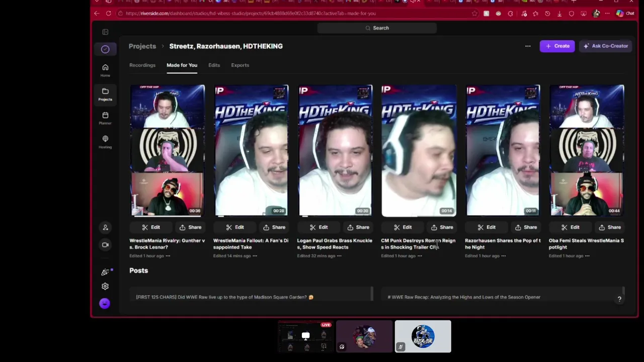Edit the WrestleMania Fallout clip

[x=235, y=227]
